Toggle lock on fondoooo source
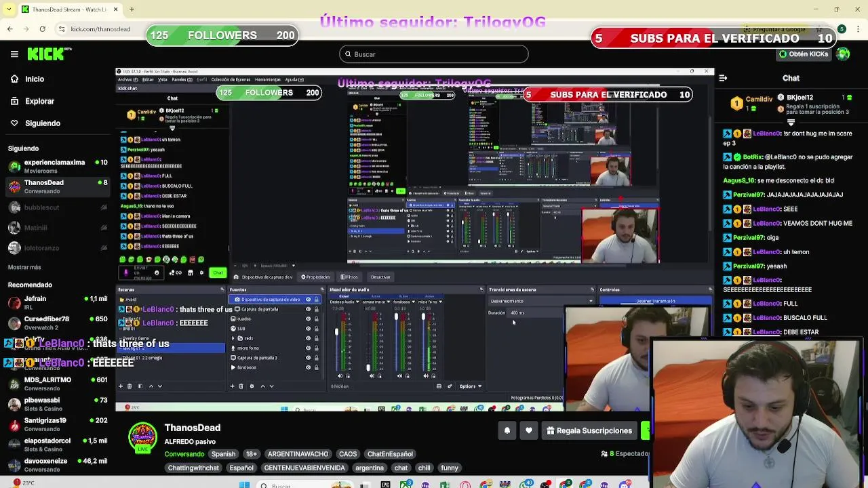The width and height of the screenshot is (868, 488). pyautogui.click(x=317, y=367)
